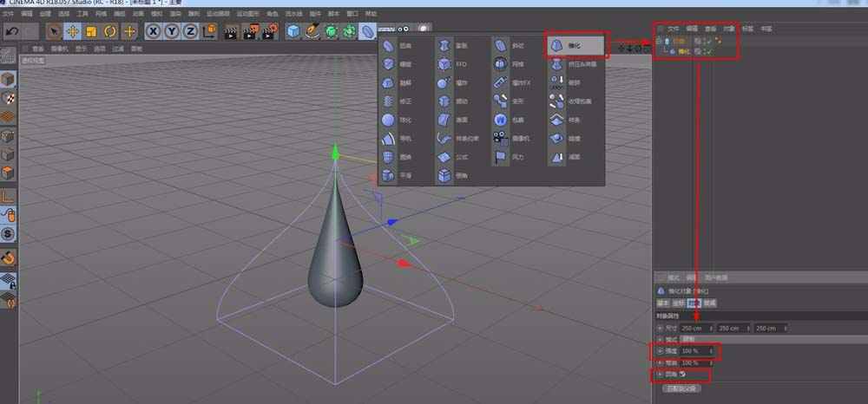
Task: Toggle the X axis lock icon
Action: [153, 31]
